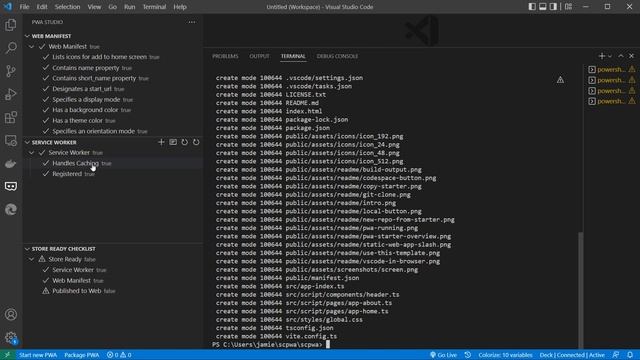The width and height of the screenshot is (640, 360).
Task: Open the Microsoft Edge Tools view
Action: tap(11, 209)
